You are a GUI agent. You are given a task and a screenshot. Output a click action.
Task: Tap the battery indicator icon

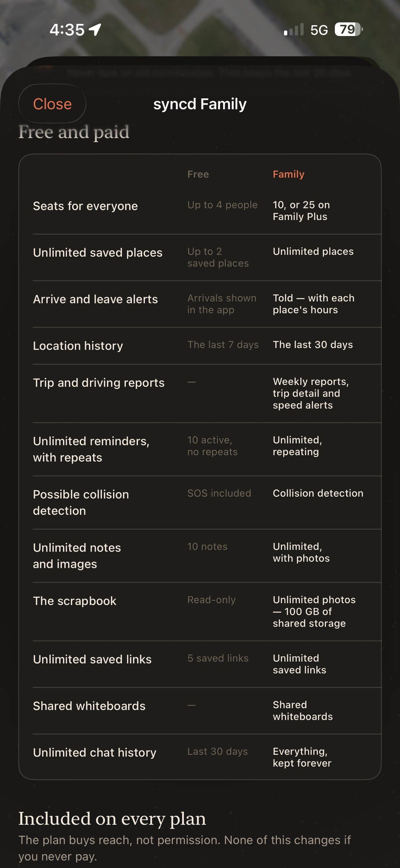coord(348,30)
